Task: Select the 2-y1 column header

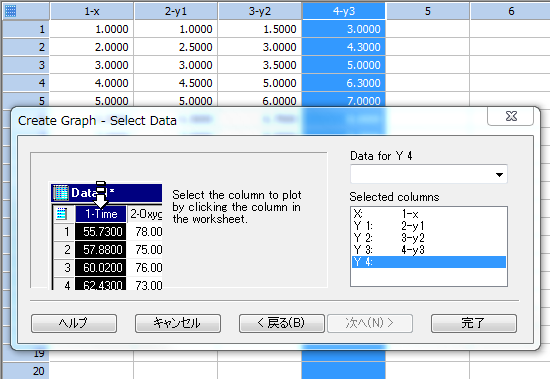Action: (x=176, y=11)
